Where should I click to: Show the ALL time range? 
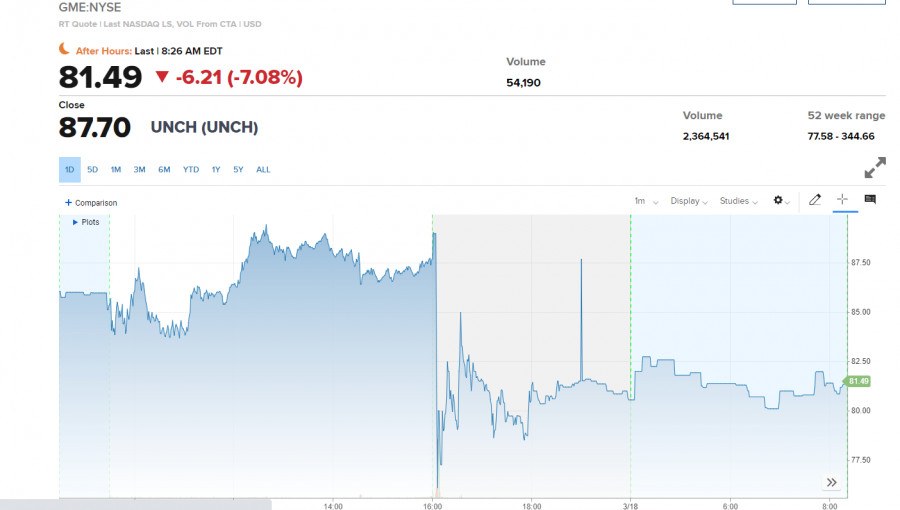coord(263,170)
